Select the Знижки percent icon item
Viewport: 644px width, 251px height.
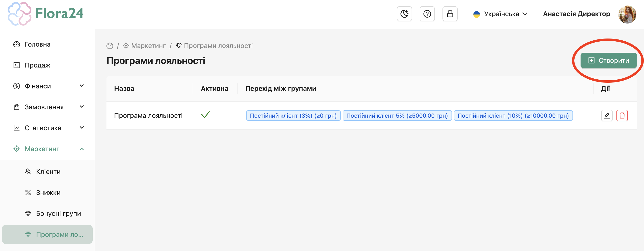point(28,193)
